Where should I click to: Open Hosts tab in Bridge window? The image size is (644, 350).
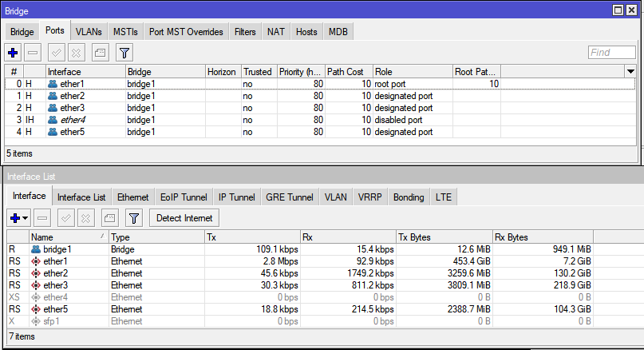(x=306, y=32)
